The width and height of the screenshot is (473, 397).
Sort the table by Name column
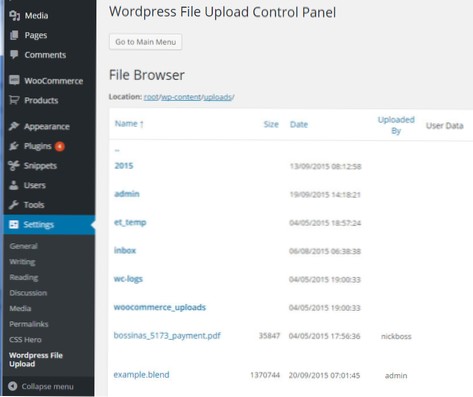pyautogui.click(x=129, y=124)
